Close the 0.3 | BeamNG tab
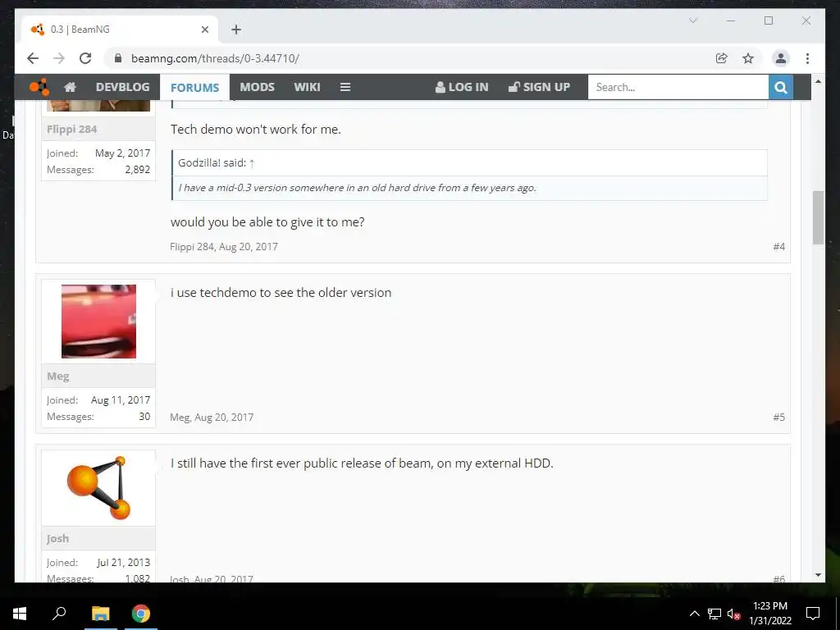The image size is (840, 630). (204, 30)
